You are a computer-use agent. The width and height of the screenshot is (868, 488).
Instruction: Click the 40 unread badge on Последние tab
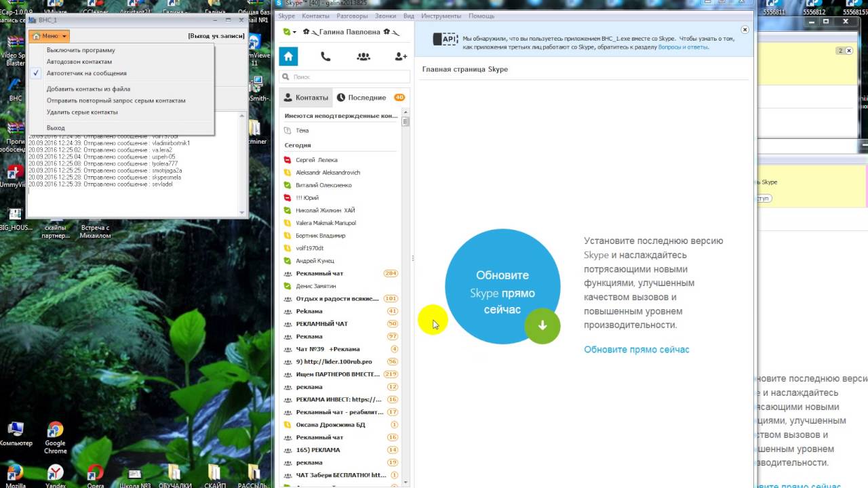point(399,98)
